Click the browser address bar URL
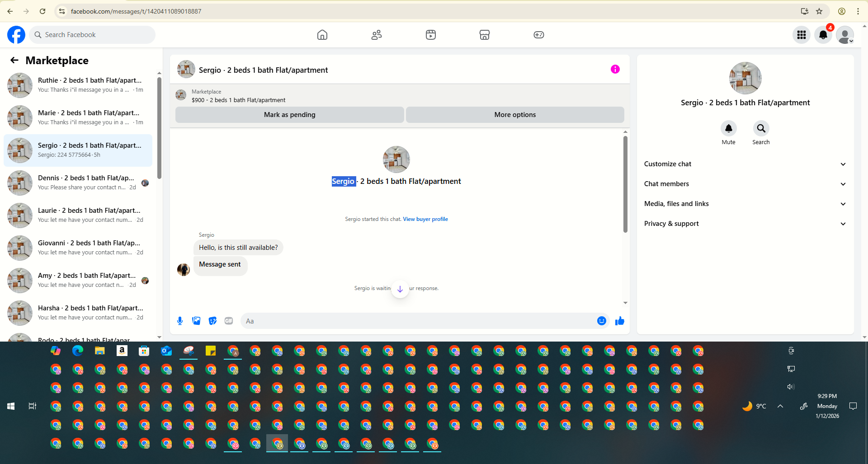 click(136, 11)
